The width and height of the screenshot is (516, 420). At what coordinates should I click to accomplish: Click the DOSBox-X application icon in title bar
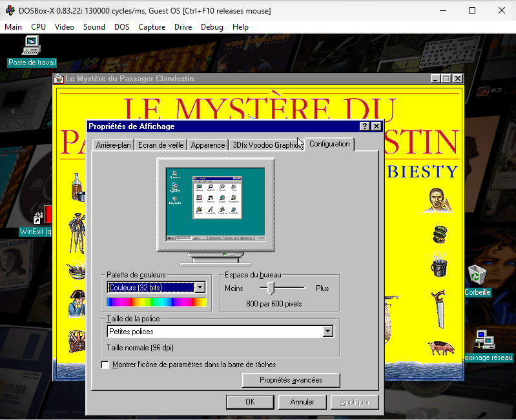(x=10, y=10)
